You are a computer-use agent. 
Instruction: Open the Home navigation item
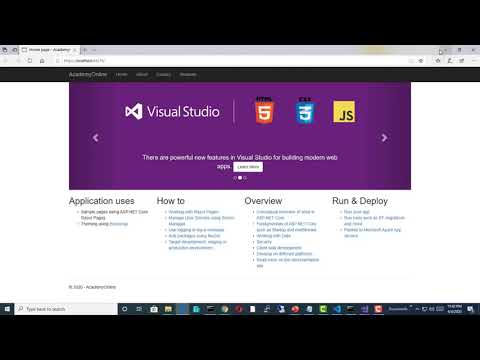click(121, 74)
